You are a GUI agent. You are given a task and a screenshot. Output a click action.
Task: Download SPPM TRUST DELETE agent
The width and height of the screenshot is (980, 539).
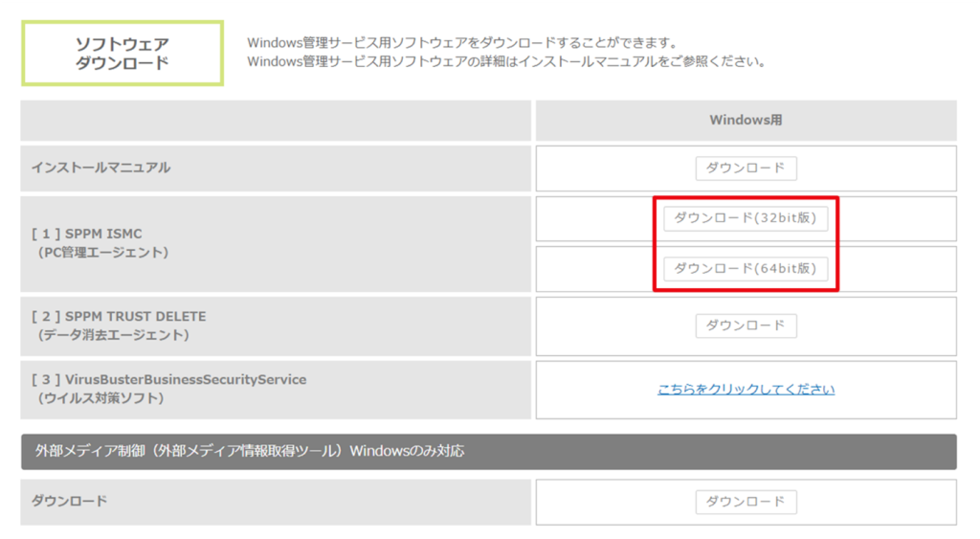tap(746, 326)
